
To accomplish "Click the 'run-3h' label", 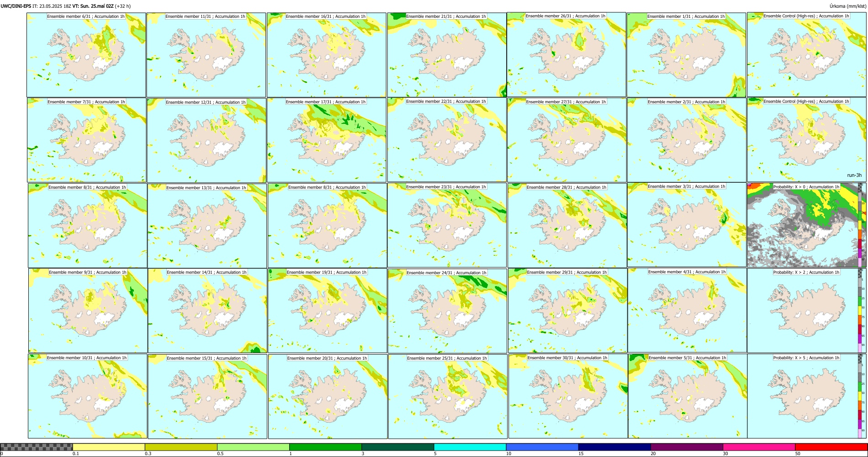I will point(854,175).
